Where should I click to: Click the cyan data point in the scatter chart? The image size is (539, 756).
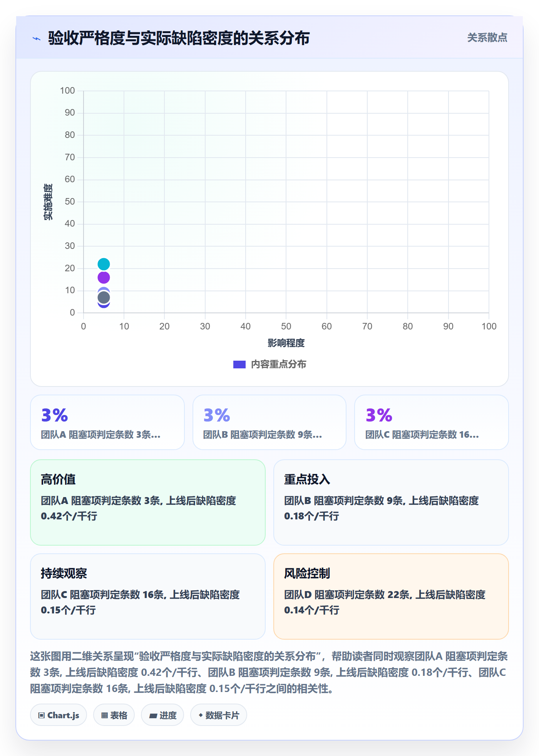[104, 264]
